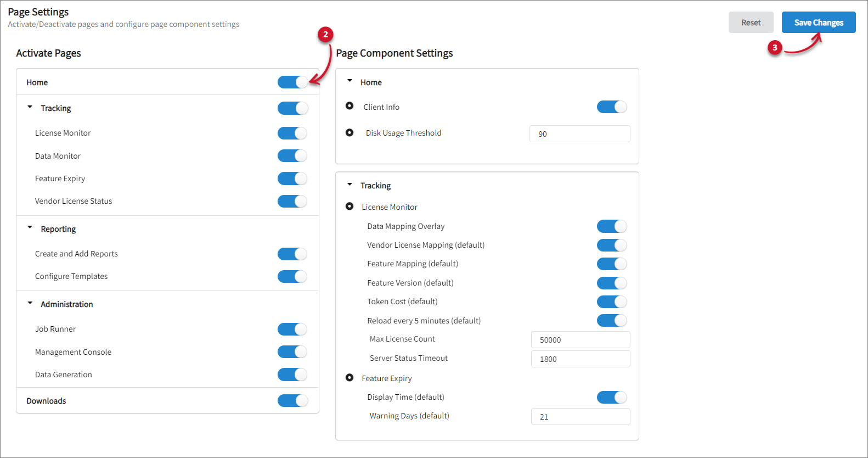Toggle the Home page activation switch
Viewport: 868px width, 458px height.
[292, 82]
